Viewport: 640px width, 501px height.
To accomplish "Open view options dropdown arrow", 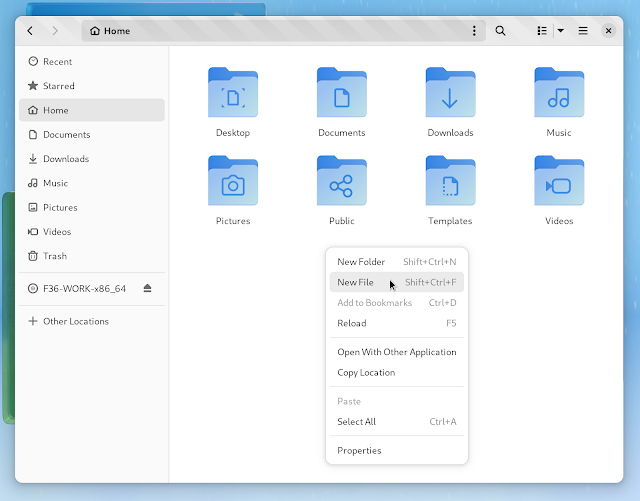I will pyautogui.click(x=561, y=31).
